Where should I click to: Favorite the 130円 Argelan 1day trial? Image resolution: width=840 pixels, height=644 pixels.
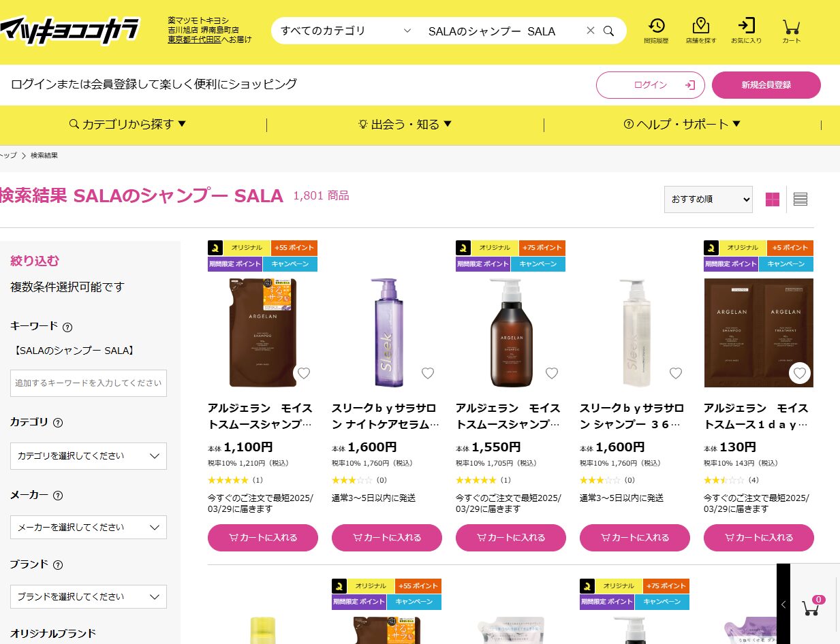(x=800, y=373)
